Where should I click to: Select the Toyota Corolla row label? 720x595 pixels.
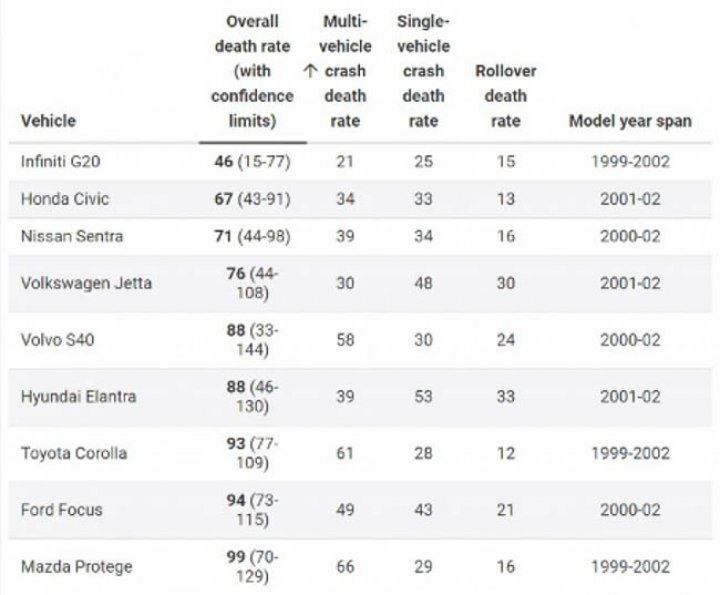[x=73, y=453]
